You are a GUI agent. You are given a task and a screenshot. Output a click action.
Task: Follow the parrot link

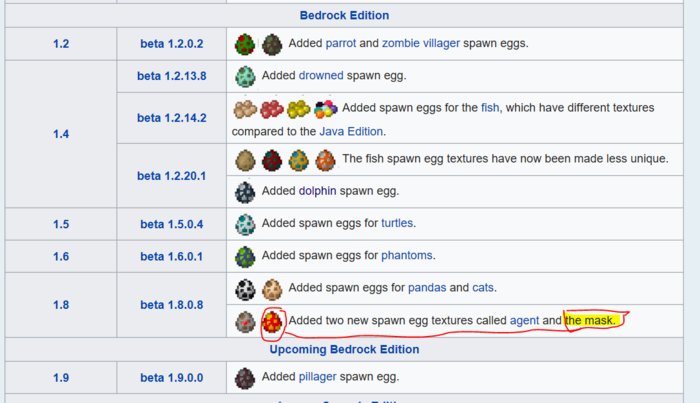coord(341,43)
